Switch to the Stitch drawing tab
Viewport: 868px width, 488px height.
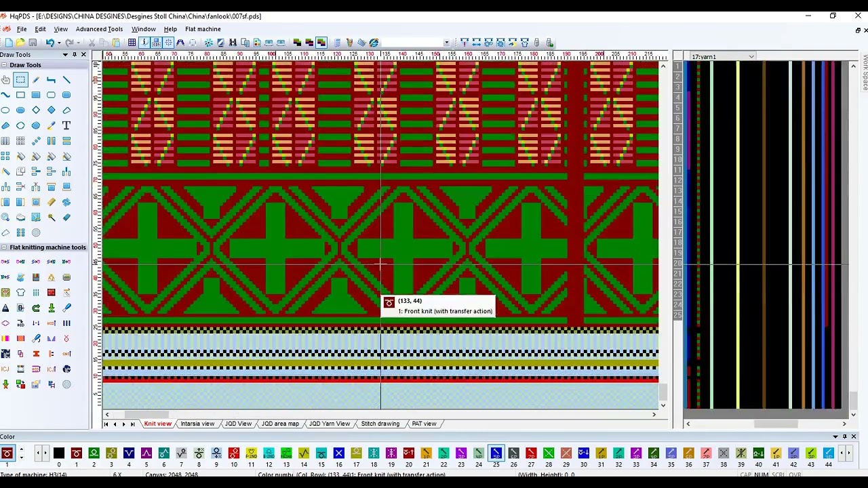(380, 424)
